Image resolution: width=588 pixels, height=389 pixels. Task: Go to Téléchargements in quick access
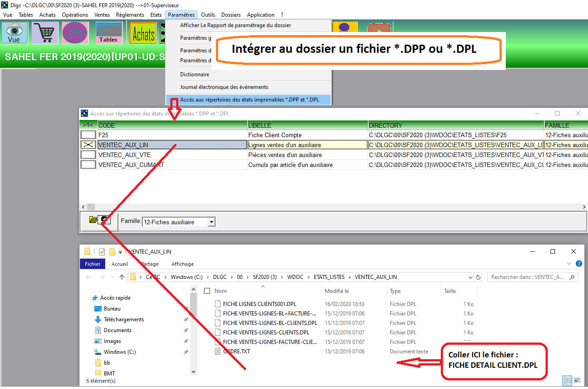124,320
